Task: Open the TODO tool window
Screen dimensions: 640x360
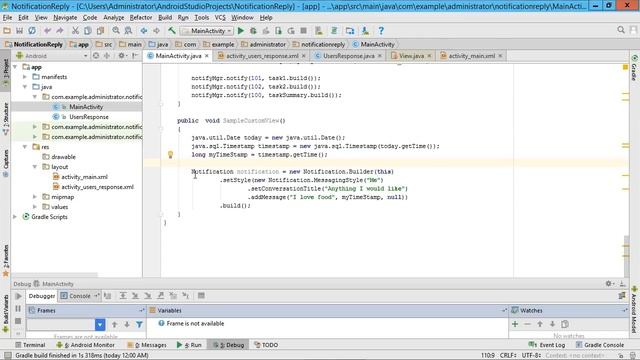Action: (266, 345)
